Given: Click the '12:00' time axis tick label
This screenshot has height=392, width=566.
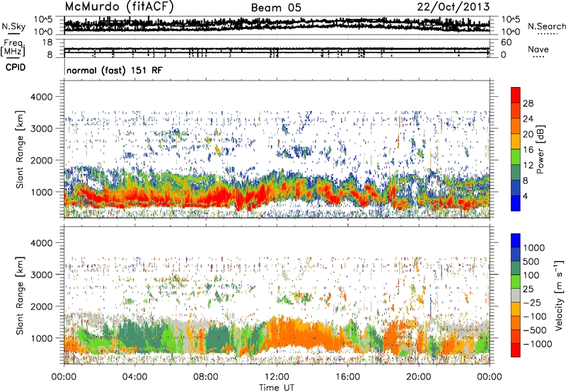Looking at the screenshot, I should (277, 377).
